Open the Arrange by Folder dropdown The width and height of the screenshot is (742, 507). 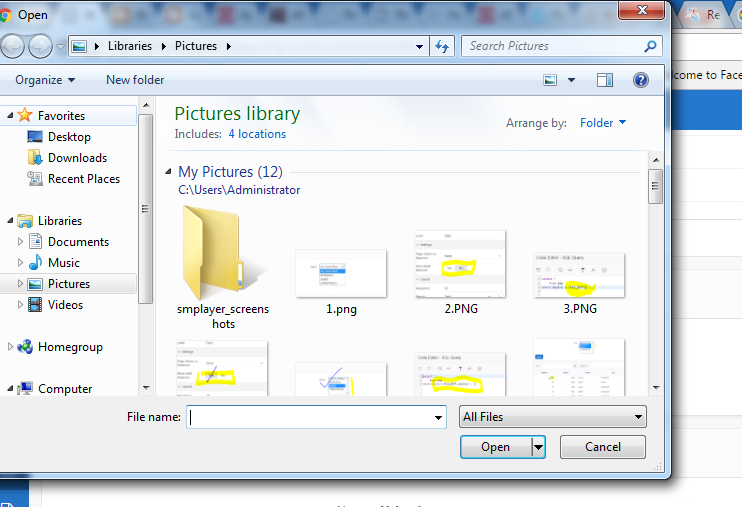(603, 123)
